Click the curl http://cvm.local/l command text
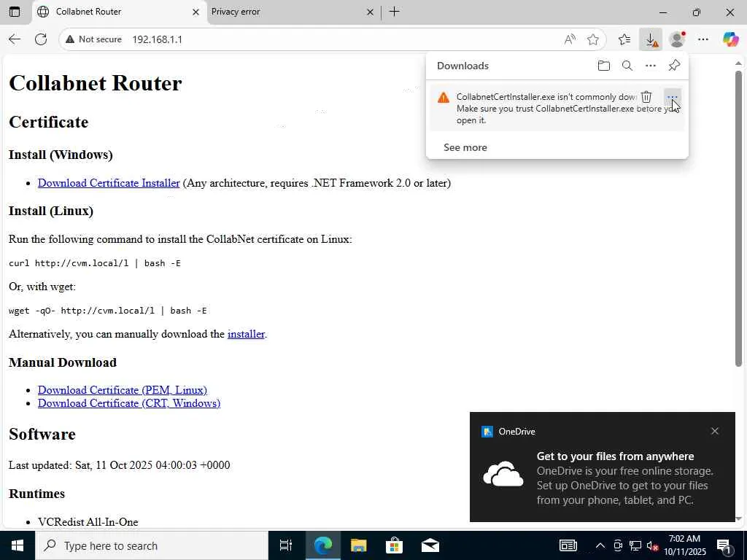Image resolution: width=747 pixels, height=560 pixels. click(x=95, y=263)
